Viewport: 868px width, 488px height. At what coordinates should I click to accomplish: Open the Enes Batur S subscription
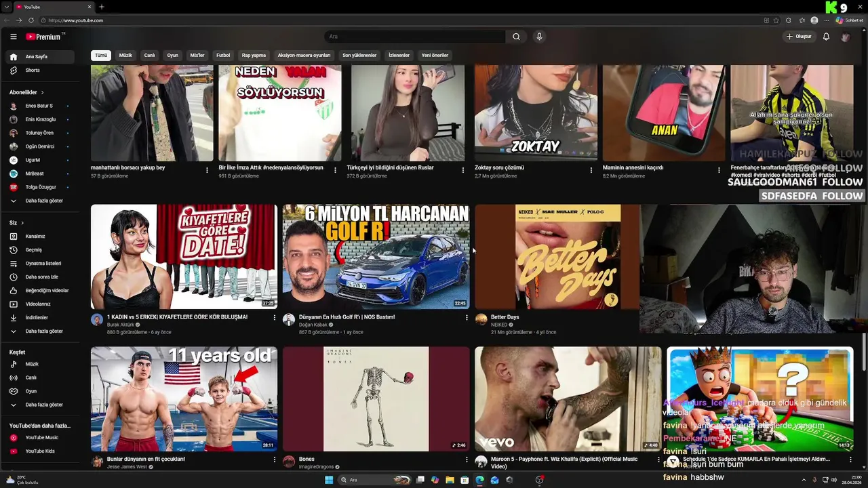tap(41, 106)
